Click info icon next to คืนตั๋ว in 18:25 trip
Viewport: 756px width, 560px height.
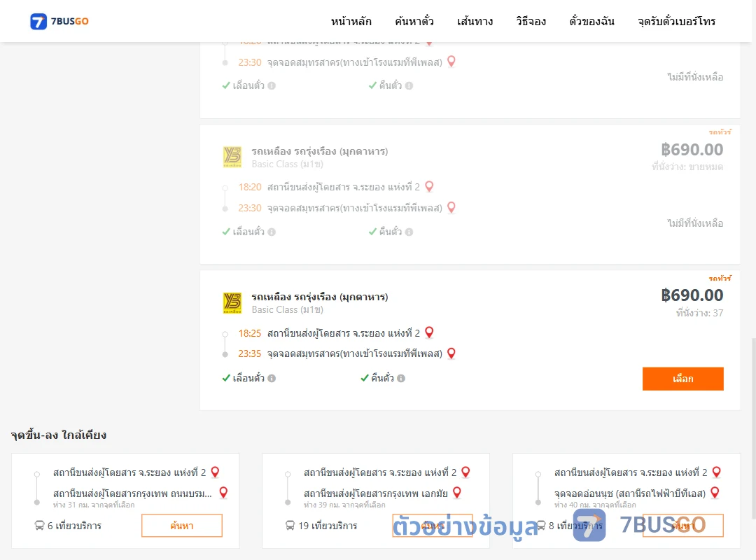pyautogui.click(x=401, y=379)
